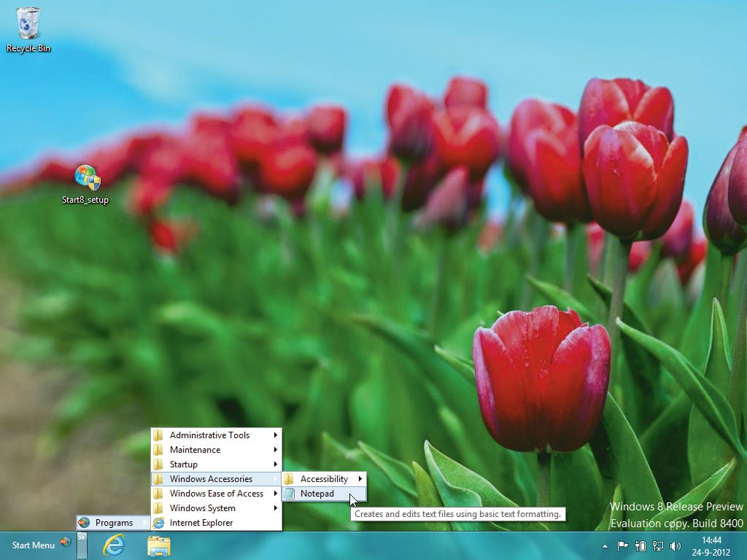747x560 pixels.
Task: Select Windows Accessories in the menu
Action: [x=216, y=479]
